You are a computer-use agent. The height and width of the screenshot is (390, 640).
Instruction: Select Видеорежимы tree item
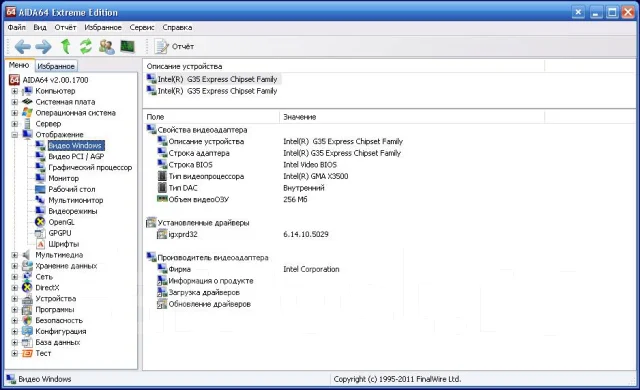[x=73, y=211]
